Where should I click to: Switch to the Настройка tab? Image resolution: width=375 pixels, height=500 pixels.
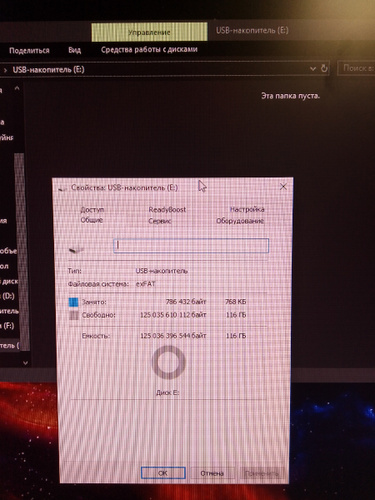pos(247,209)
